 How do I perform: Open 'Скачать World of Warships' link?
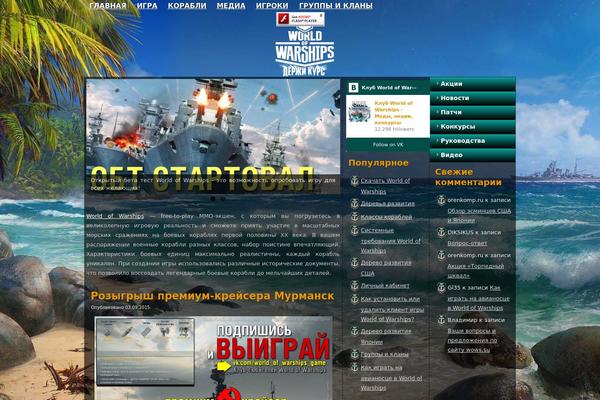[385, 186]
